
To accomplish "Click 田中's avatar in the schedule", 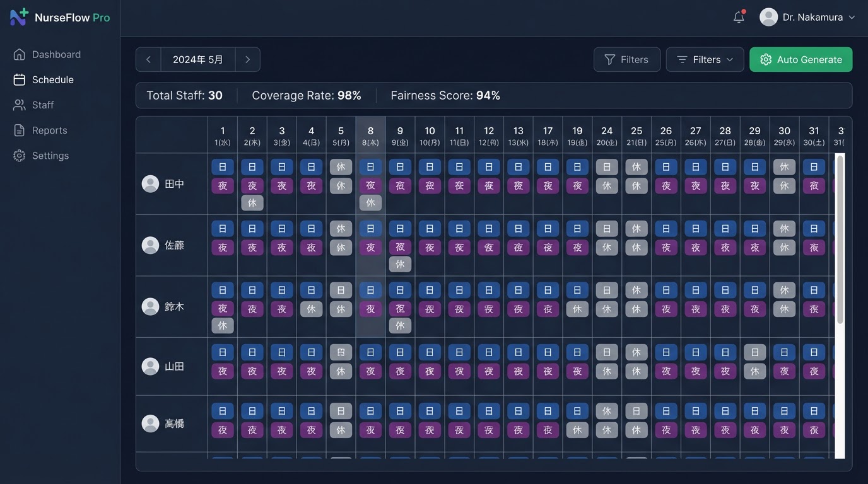I will [x=150, y=184].
